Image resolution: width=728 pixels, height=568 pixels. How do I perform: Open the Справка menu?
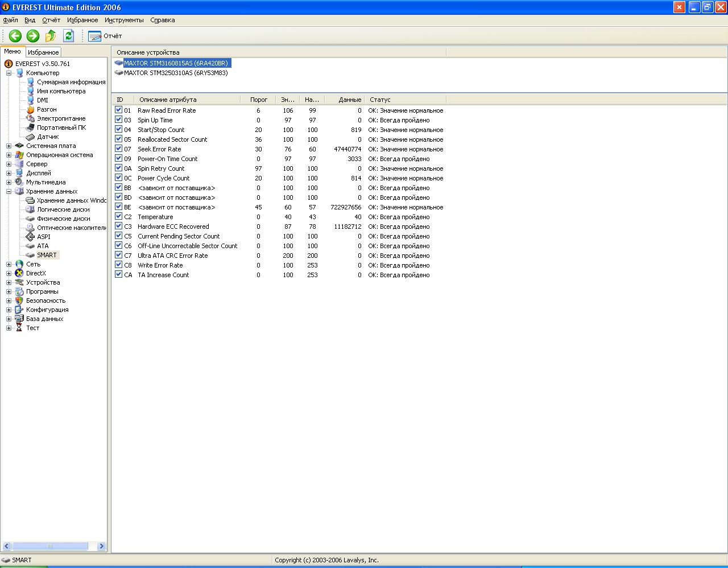(x=163, y=20)
